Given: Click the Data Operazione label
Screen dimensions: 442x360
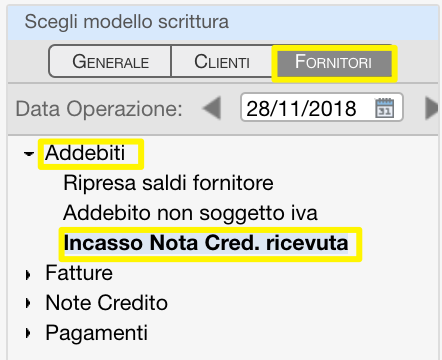Looking at the screenshot, I should coord(99,109).
